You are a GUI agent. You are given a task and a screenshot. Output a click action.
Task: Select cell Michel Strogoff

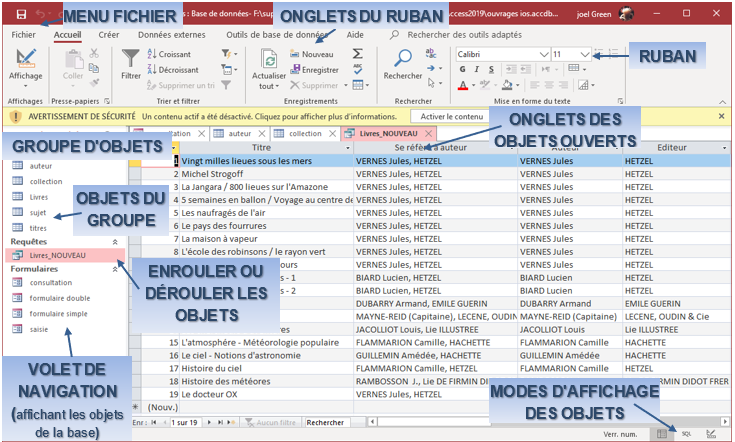click(x=267, y=174)
